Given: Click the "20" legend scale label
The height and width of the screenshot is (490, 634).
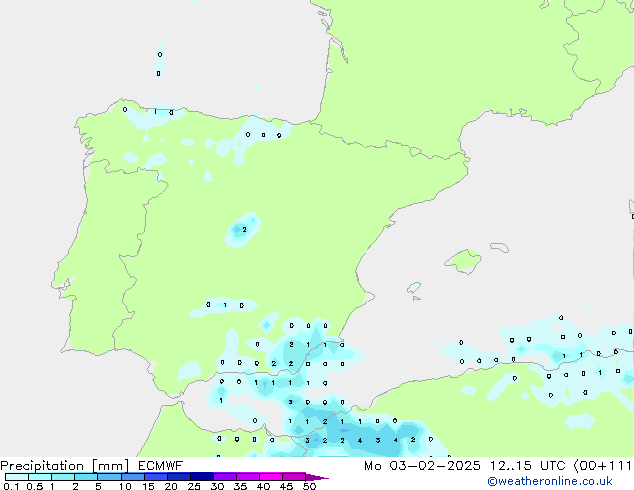Looking at the screenshot, I should pyautogui.click(x=171, y=486).
